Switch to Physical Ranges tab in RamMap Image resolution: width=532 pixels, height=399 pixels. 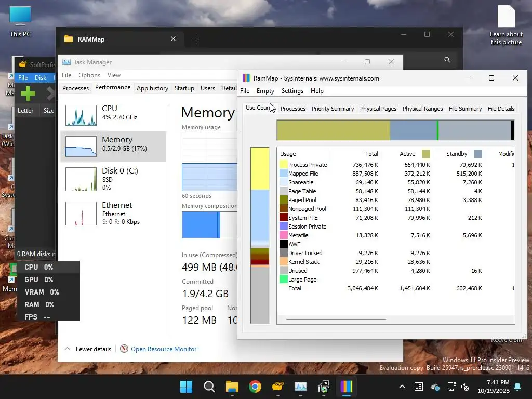(422, 109)
